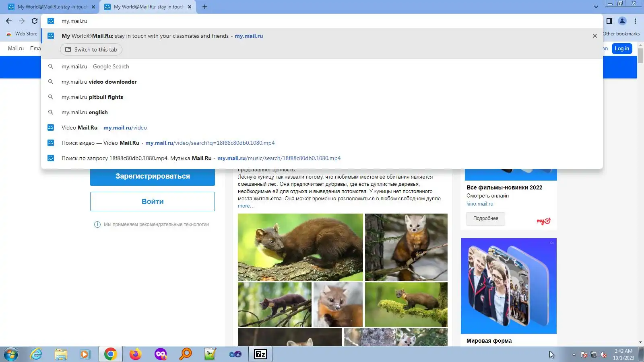Open Windows Media Player from taskbar
This screenshot has width=644, height=362.
coord(85,354)
